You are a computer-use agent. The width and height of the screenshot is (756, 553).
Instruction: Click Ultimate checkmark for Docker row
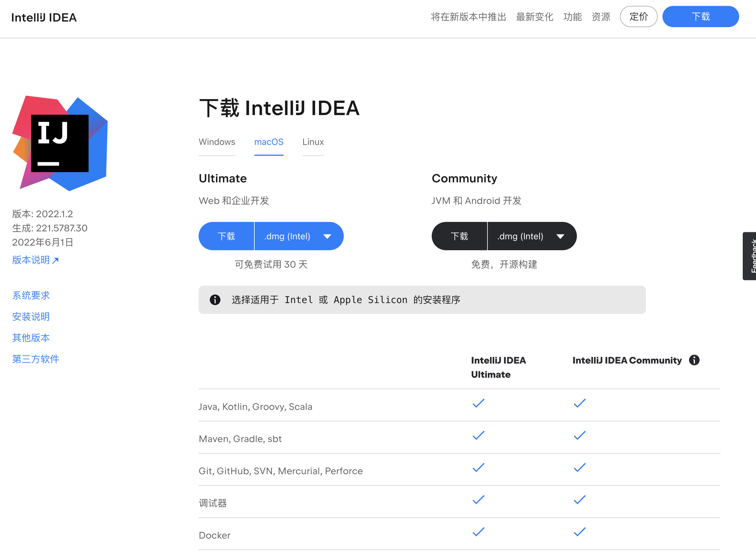(x=478, y=531)
